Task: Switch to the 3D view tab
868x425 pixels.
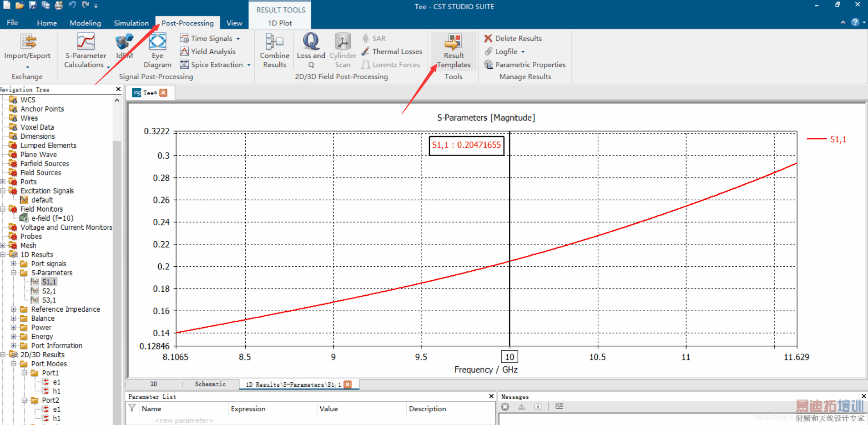Action: (154, 384)
